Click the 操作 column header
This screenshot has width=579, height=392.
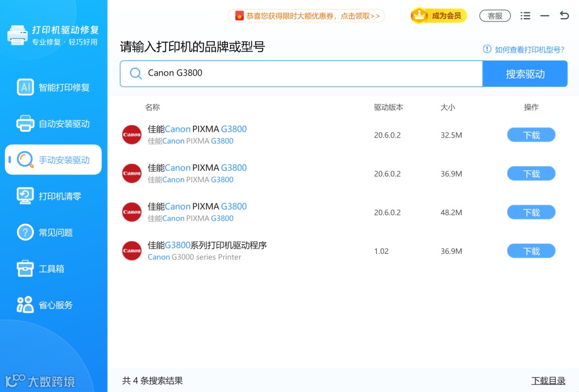(x=531, y=107)
